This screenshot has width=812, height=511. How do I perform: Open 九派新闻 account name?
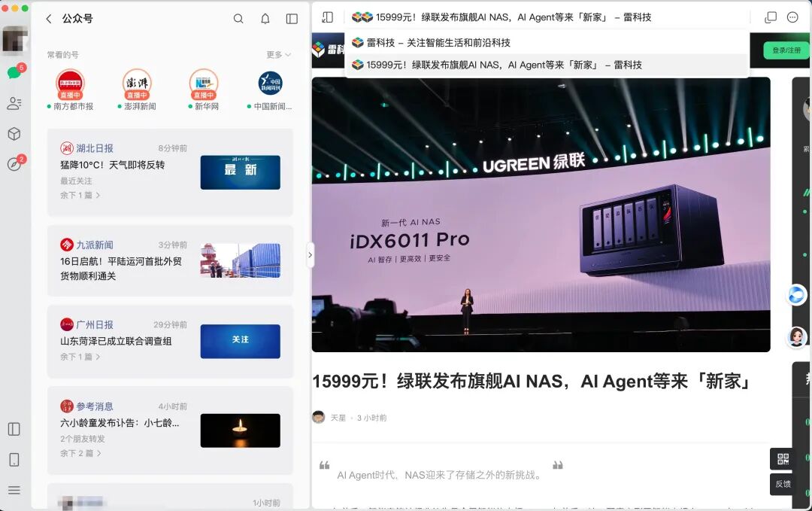(94, 245)
